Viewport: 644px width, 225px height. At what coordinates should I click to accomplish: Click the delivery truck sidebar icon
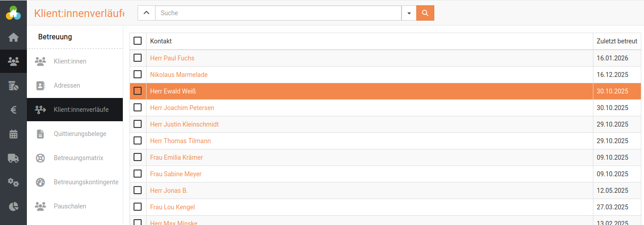[13, 158]
